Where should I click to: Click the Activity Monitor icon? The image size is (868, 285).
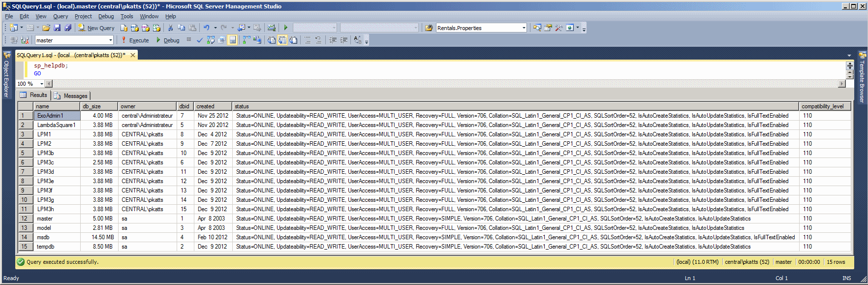tap(271, 28)
